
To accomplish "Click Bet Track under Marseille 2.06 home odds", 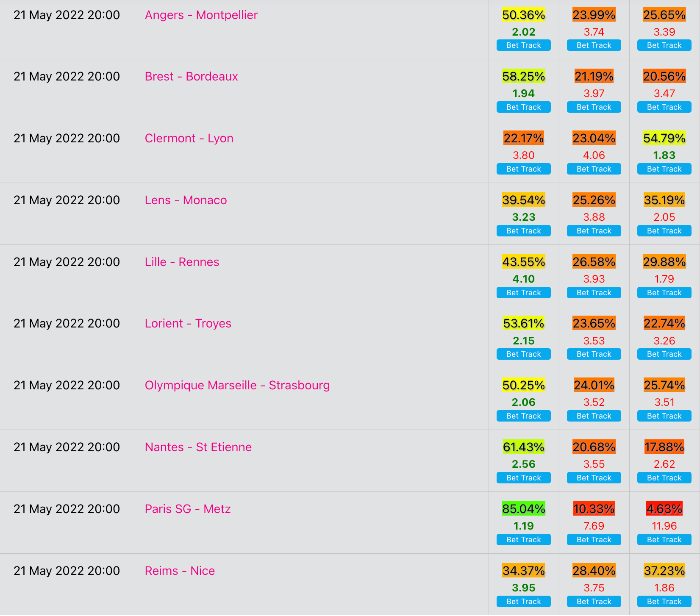I will point(524,416).
